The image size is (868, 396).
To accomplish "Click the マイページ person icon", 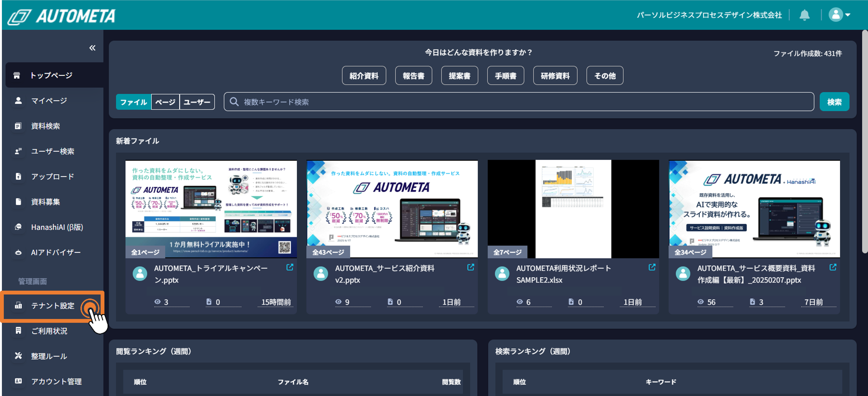I will pos(18,100).
